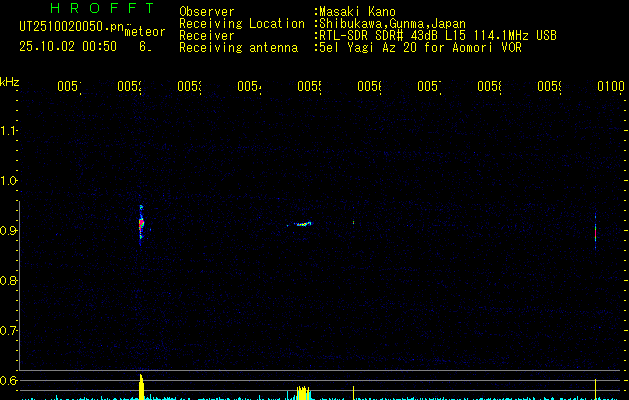Click the thin yellow power spike under the 0056 echo
The width and height of the screenshot is (629, 400).
pyautogui.click(x=353, y=393)
